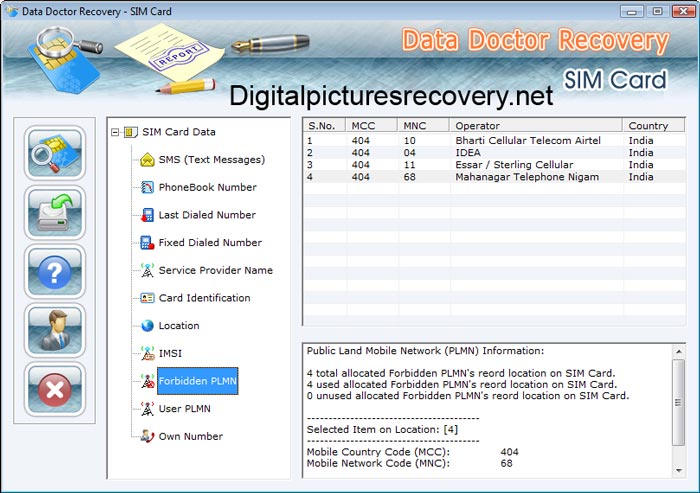Image resolution: width=700 pixels, height=493 pixels.
Task: Click the Service Provider Name tower icon
Action: 147,270
